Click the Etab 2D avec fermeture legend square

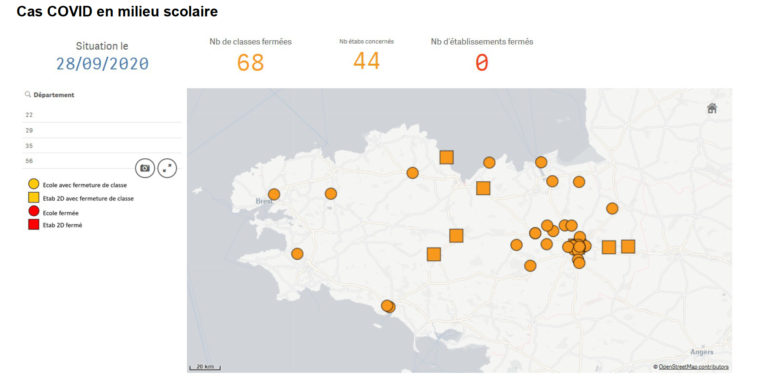[33, 197]
